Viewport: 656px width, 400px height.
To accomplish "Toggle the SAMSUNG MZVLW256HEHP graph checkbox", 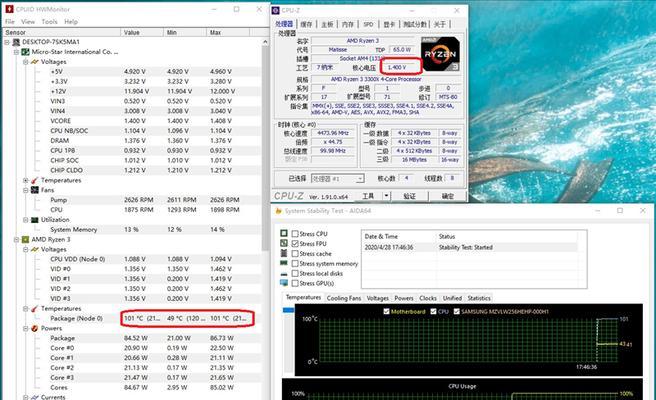I will click(456, 311).
